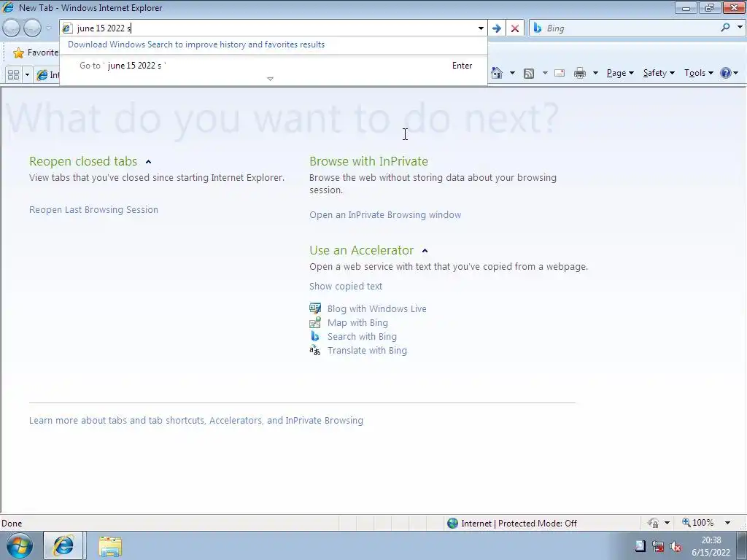Click the Browse with InPrivate heading

(368, 161)
